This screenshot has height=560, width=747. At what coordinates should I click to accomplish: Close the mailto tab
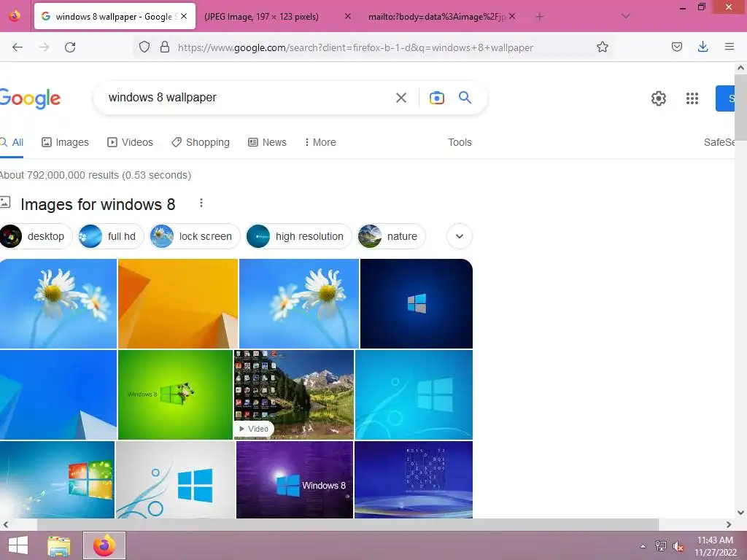[x=511, y=16]
